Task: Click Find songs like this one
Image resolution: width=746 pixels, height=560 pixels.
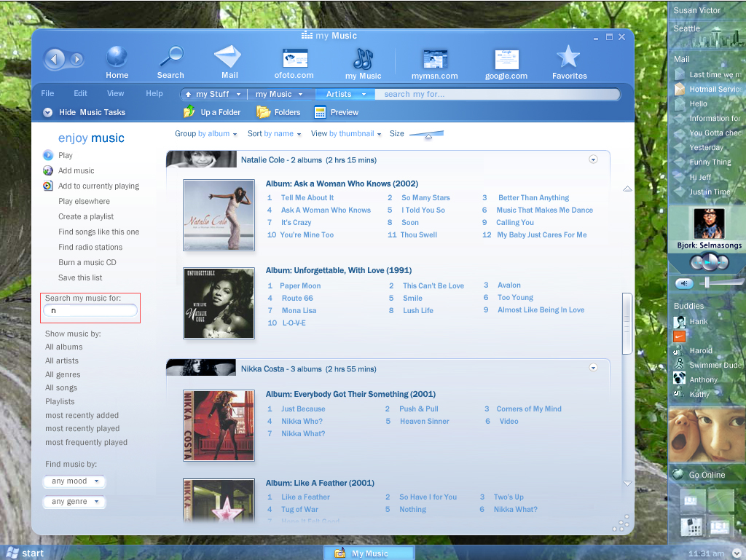Action: (98, 232)
